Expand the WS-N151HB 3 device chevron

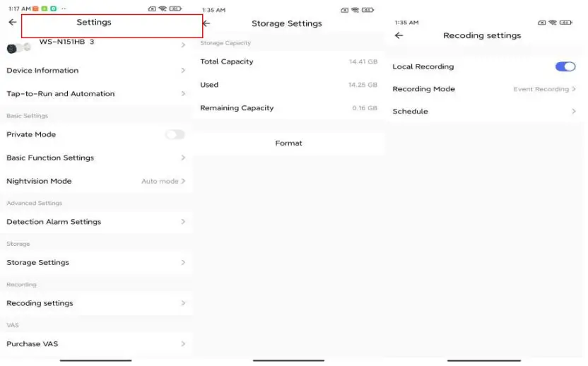pyautogui.click(x=183, y=45)
